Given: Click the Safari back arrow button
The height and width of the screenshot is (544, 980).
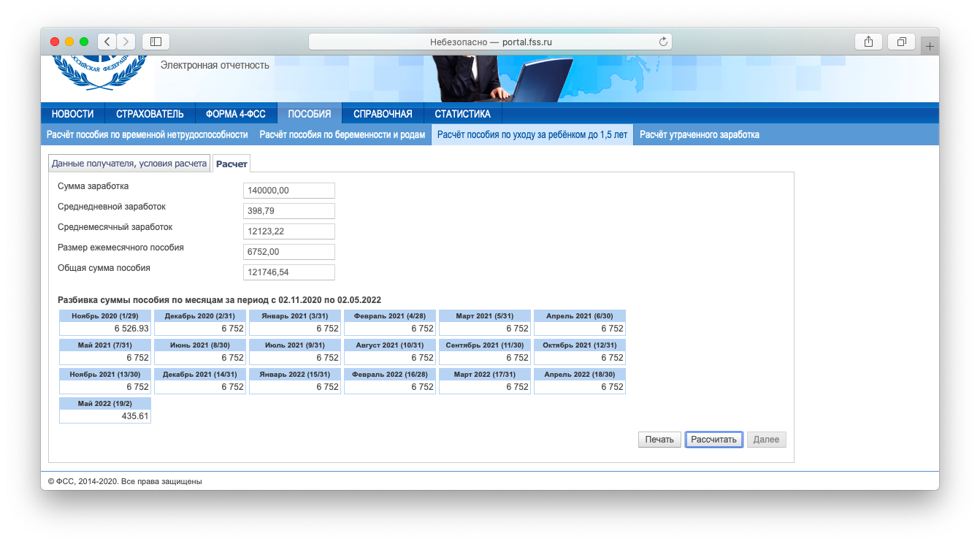Looking at the screenshot, I should 107,42.
